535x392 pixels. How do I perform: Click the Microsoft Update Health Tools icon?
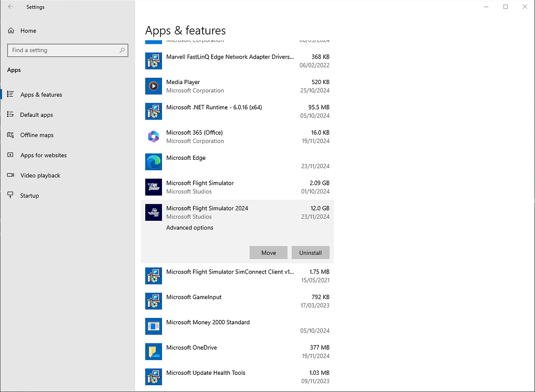[154, 377]
